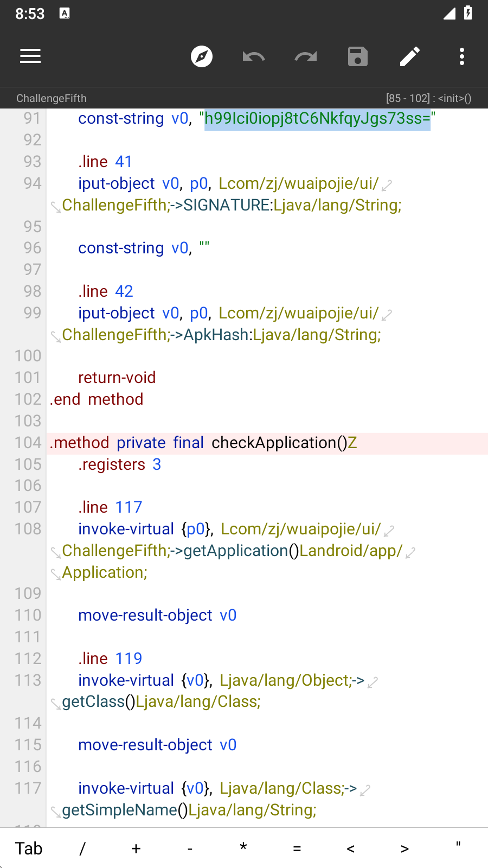488x868 pixels.
Task: Tap the compass navigation icon
Action: (x=202, y=56)
